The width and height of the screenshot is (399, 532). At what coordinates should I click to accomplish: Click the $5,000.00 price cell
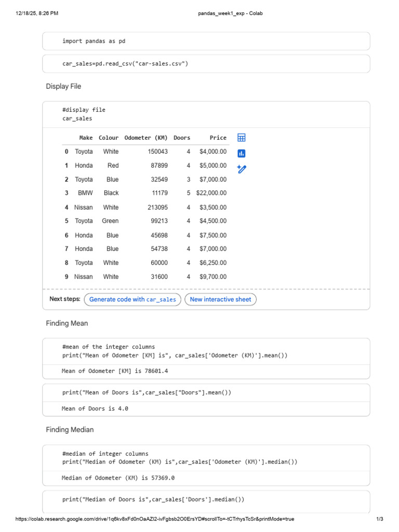click(x=213, y=166)
